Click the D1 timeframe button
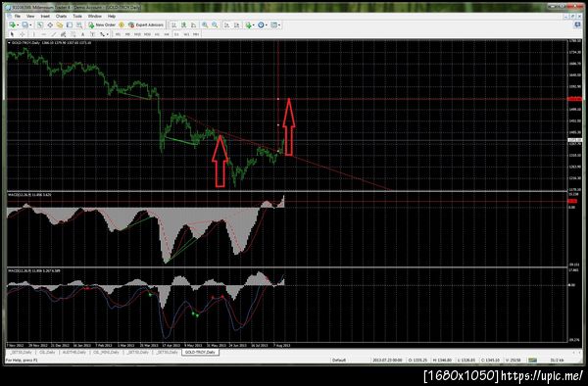This screenshot has height=386, width=588. coord(176,34)
